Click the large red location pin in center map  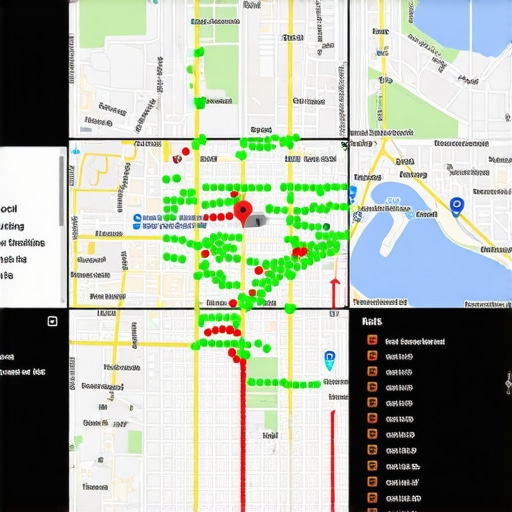click(x=243, y=213)
